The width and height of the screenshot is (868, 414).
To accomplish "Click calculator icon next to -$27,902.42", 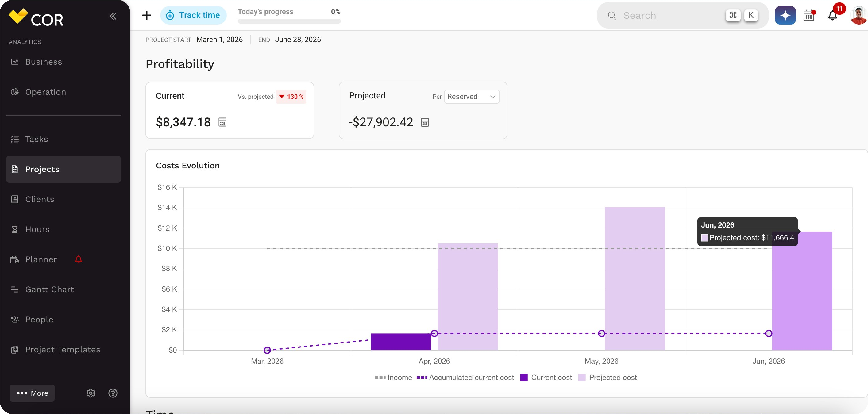I will pos(425,122).
